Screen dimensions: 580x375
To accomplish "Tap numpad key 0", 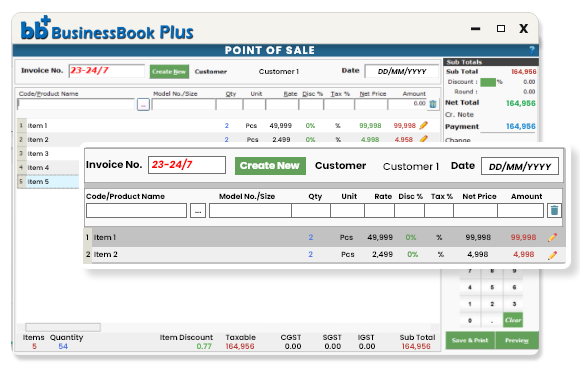I will coord(470,321).
